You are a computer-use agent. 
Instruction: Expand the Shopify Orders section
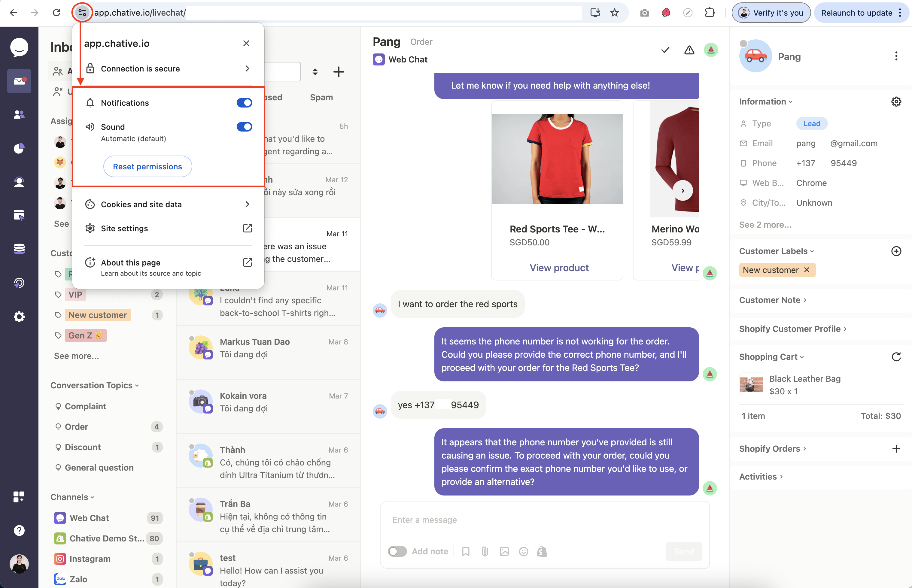[x=772, y=449]
